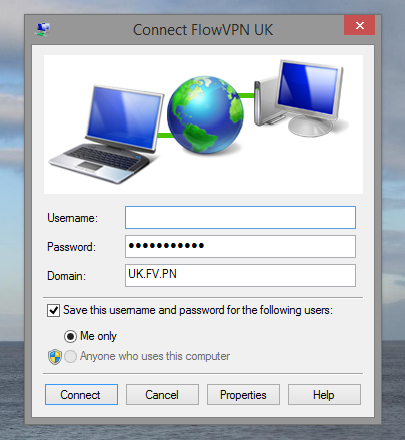Screen dimensions: 405x440
Task: Click the desktop monitor illustration
Action: [x=310, y=98]
